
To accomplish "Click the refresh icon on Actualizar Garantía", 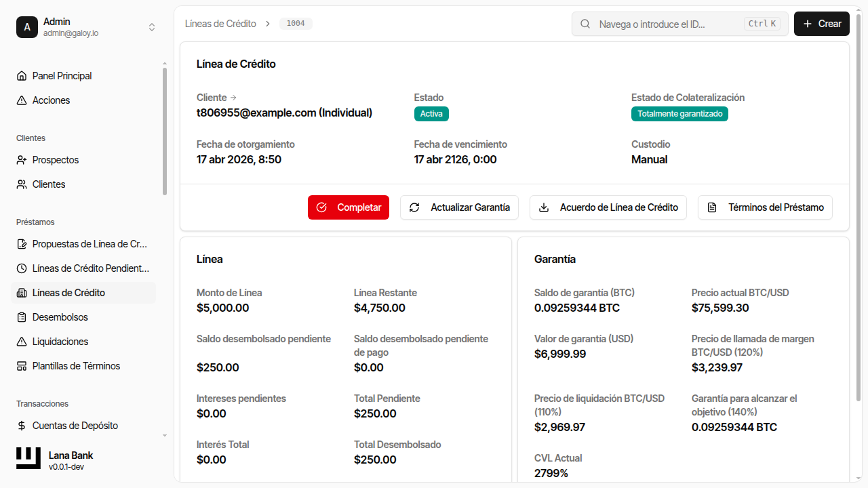I will point(414,207).
